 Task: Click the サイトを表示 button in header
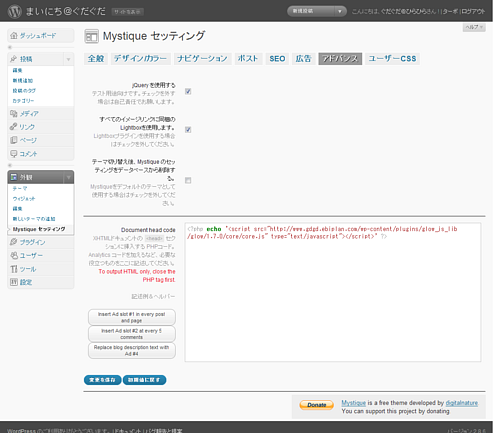click(x=128, y=12)
